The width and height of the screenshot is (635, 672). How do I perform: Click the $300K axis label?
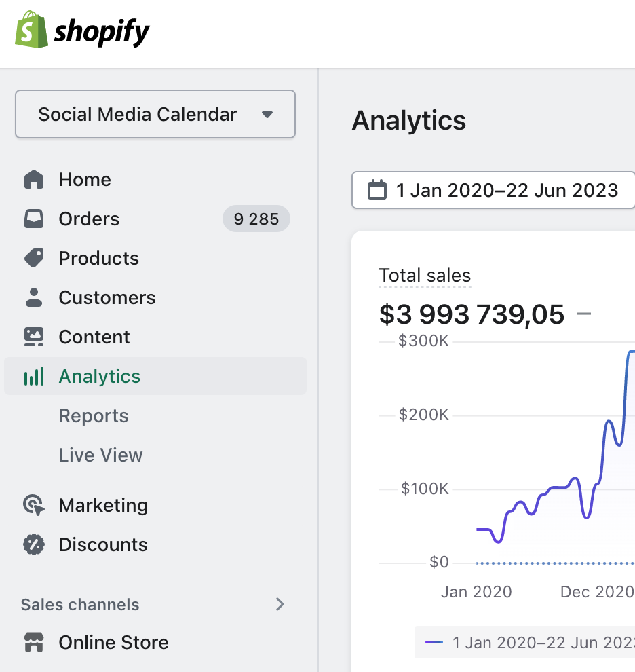click(423, 341)
